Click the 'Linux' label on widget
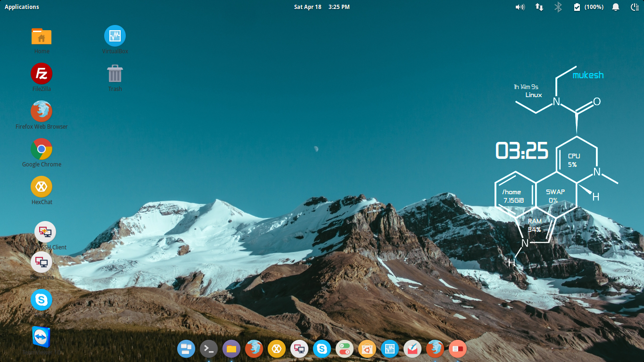Image resolution: width=644 pixels, height=362 pixels. click(534, 95)
